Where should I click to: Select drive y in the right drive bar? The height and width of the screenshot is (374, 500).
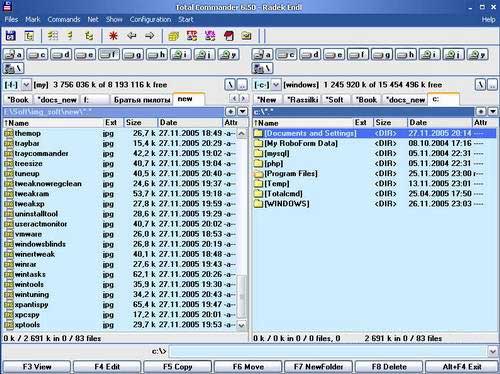click(x=477, y=54)
